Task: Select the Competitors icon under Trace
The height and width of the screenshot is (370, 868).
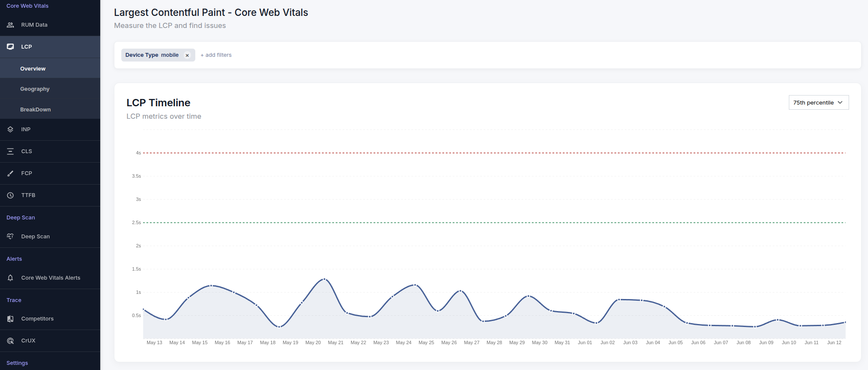Action: point(10,318)
